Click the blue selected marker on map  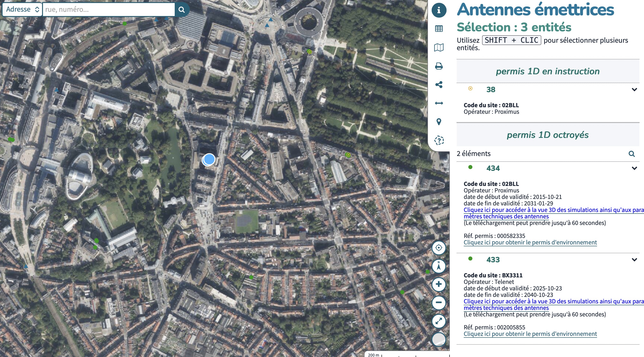209,159
